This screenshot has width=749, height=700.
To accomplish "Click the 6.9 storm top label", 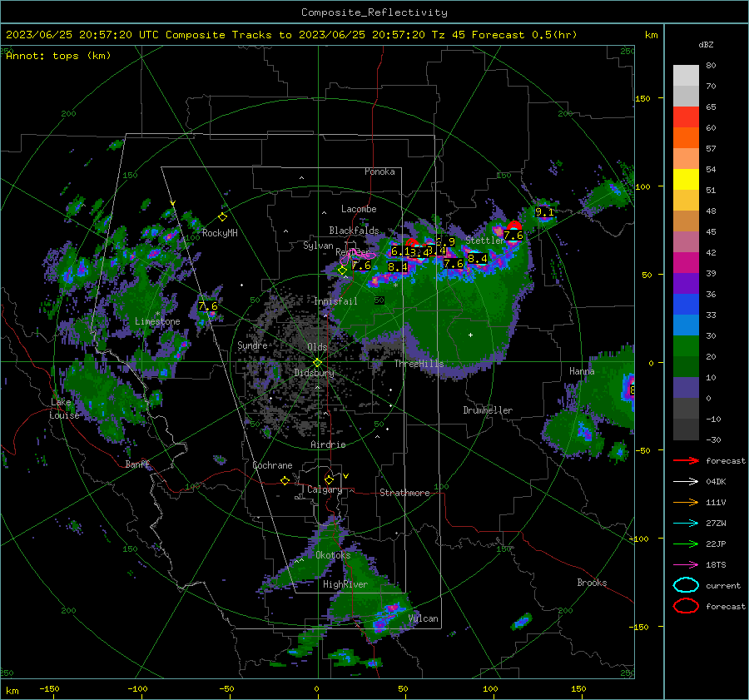I will tap(446, 241).
